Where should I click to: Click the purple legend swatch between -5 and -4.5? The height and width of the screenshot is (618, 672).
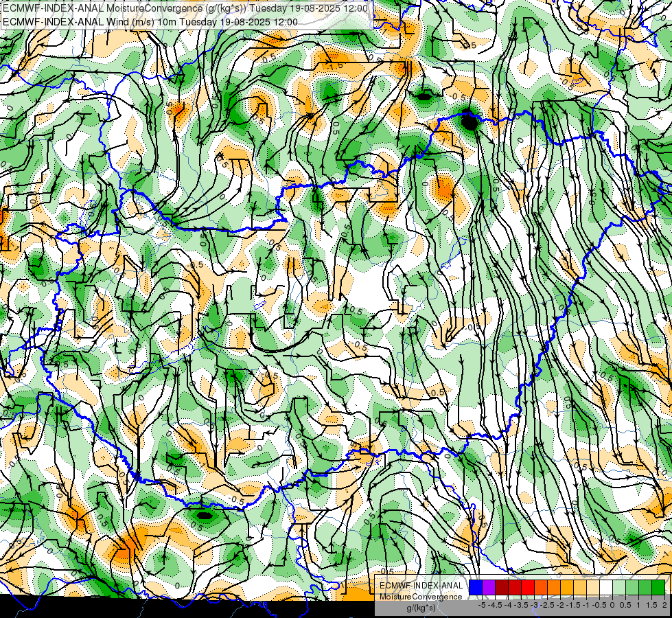[x=489, y=588]
